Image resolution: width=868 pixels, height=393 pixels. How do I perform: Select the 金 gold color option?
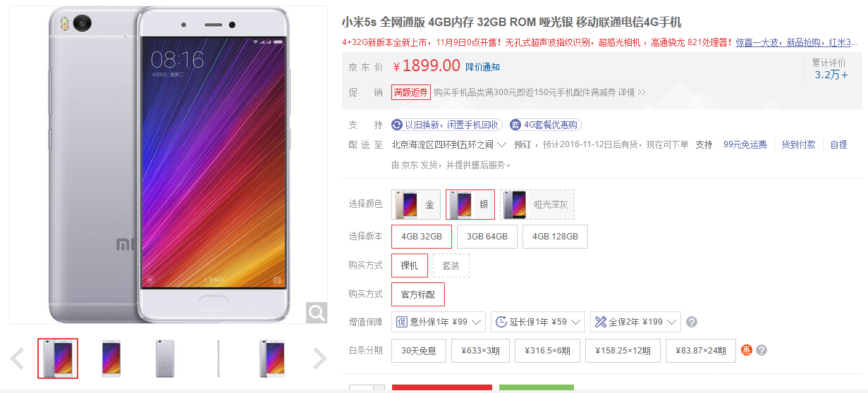tap(416, 204)
